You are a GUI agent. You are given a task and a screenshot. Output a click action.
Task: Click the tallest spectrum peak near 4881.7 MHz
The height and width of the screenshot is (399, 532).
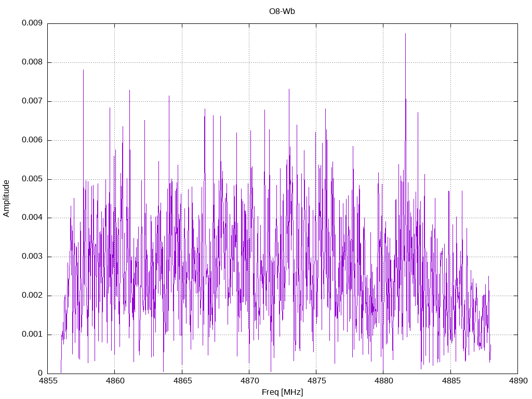tap(405, 34)
